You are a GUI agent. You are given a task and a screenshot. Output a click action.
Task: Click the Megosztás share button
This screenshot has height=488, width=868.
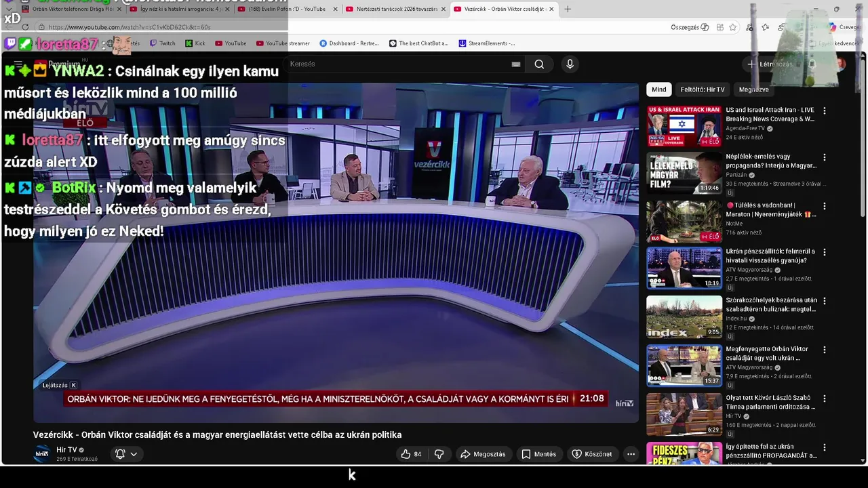click(x=483, y=454)
